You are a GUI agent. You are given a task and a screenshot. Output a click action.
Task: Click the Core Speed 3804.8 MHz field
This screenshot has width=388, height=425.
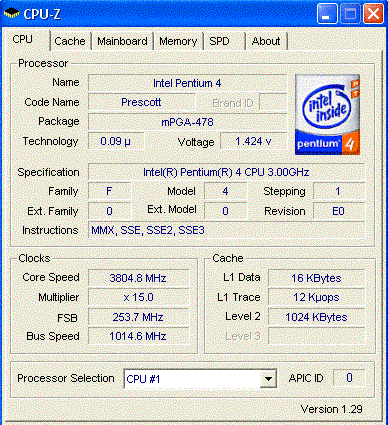tap(138, 278)
